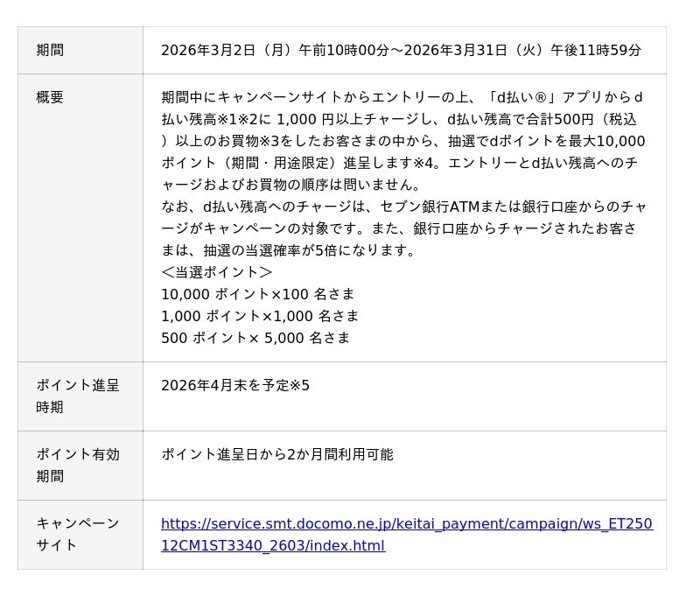Click the 2026年4月末を予定※5 text
The height and width of the screenshot is (596, 700).
235,385
